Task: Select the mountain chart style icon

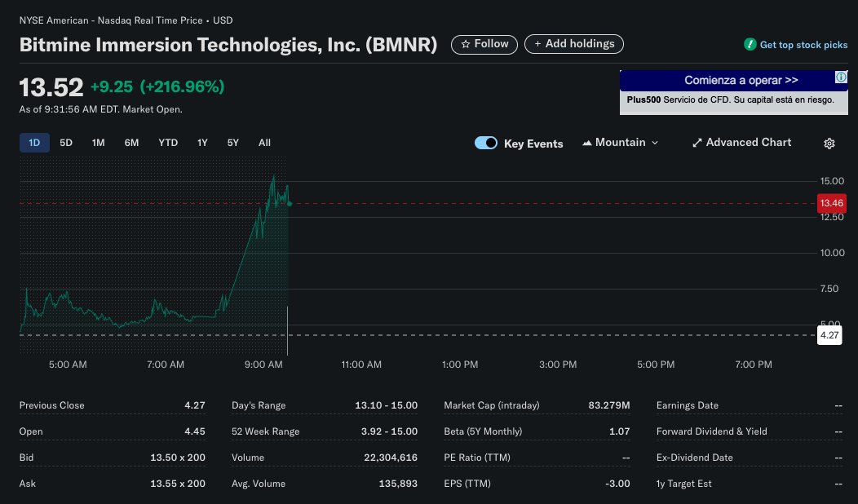Action: click(586, 142)
